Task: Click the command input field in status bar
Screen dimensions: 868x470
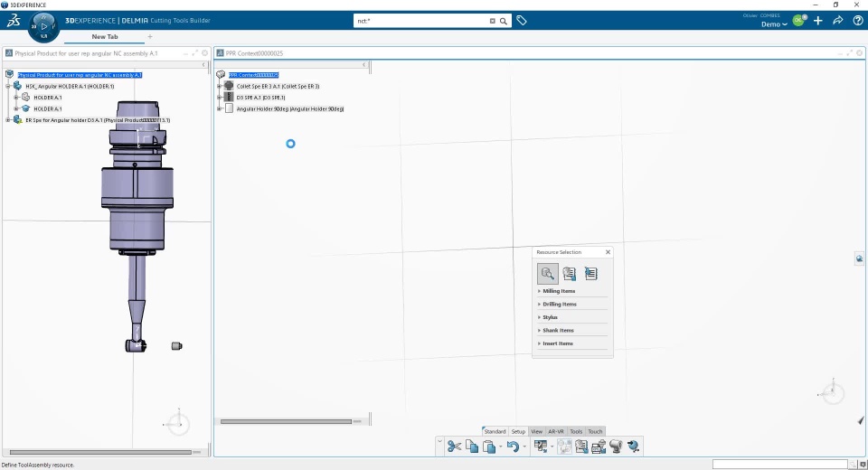Action: (780, 465)
